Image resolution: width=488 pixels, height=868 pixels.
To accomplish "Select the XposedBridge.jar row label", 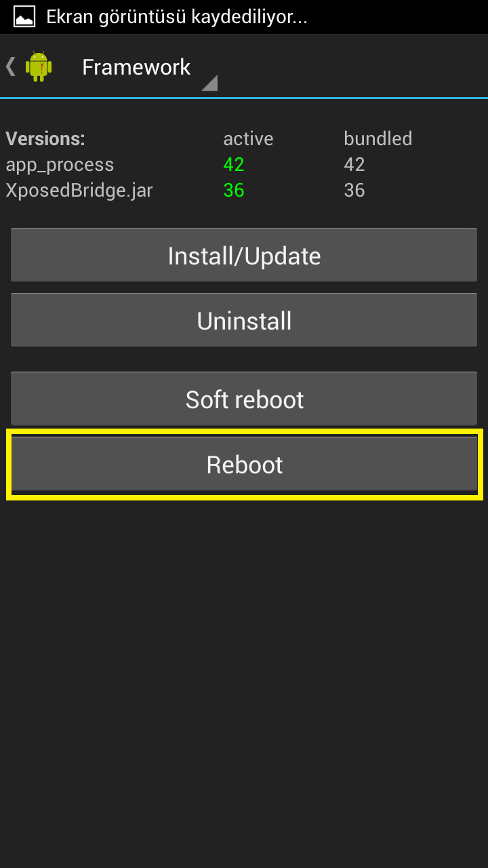I will pos(79,191).
